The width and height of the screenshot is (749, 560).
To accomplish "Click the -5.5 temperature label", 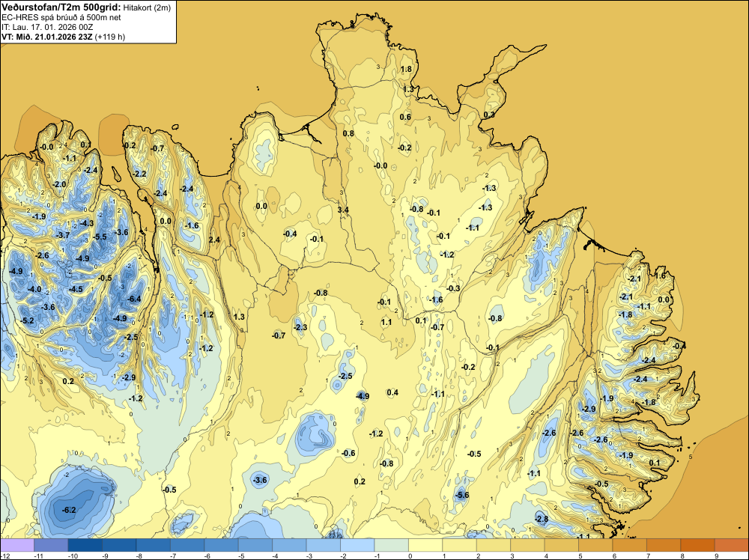I will click(x=100, y=237).
